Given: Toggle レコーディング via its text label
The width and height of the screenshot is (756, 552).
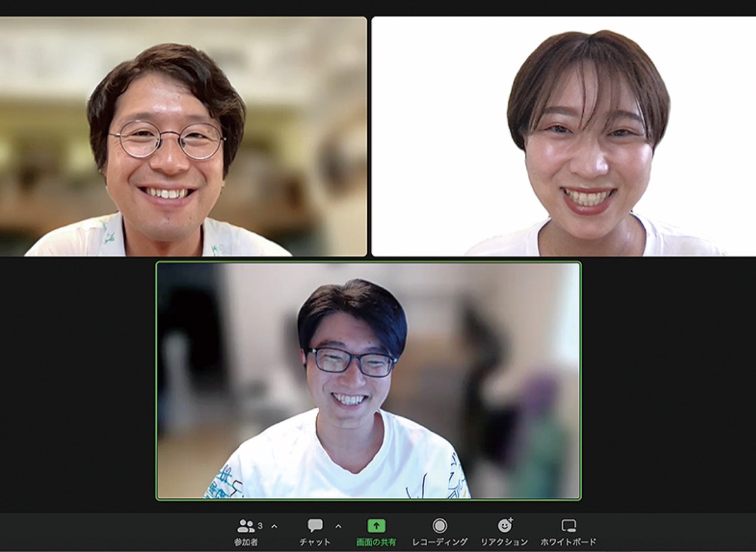Looking at the screenshot, I should tap(440, 542).
